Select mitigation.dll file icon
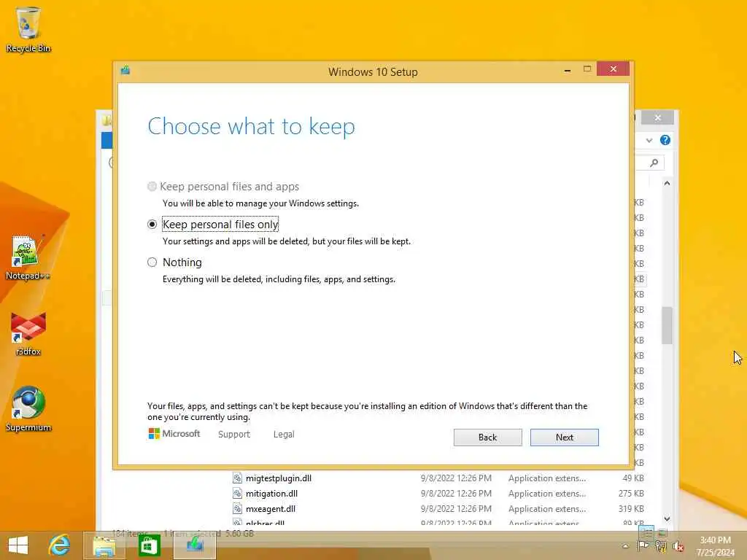 point(237,494)
